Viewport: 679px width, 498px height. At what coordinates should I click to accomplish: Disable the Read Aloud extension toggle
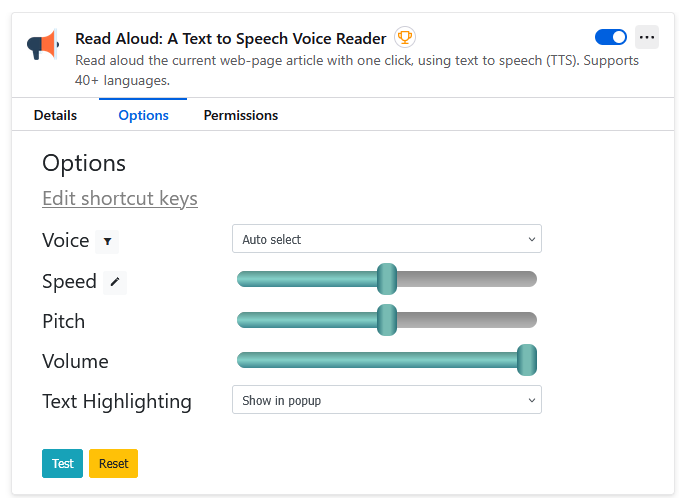pyautogui.click(x=611, y=37)
